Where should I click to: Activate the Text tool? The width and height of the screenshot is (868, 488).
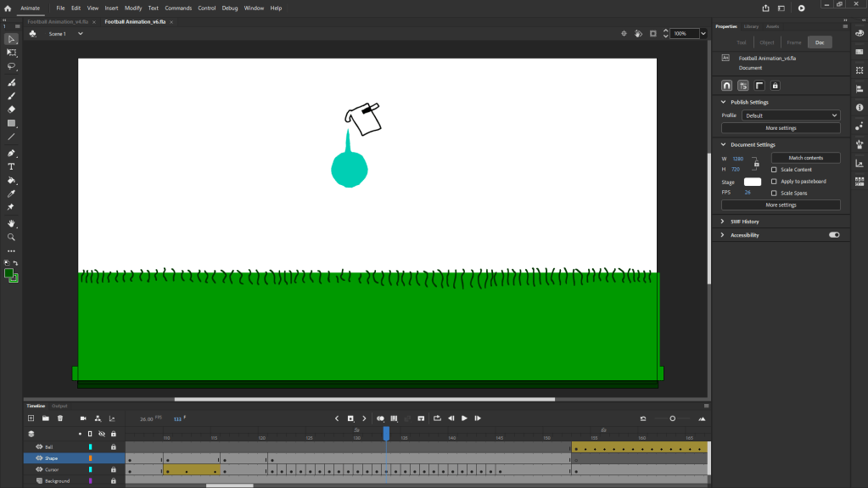pos(11,167)
